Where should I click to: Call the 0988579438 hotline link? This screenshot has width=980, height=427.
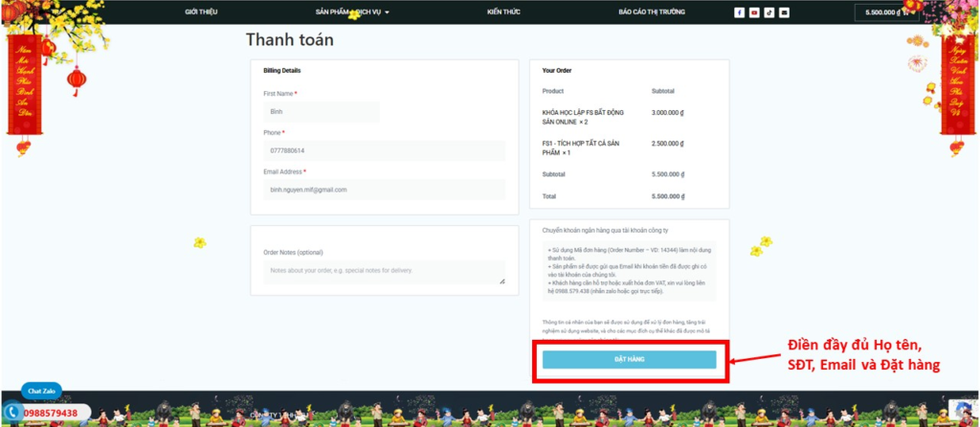54,414
